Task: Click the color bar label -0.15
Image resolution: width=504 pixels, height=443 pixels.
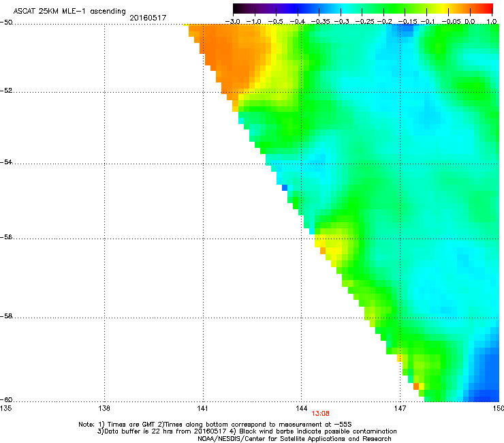Action: click(x=407, y=22)
